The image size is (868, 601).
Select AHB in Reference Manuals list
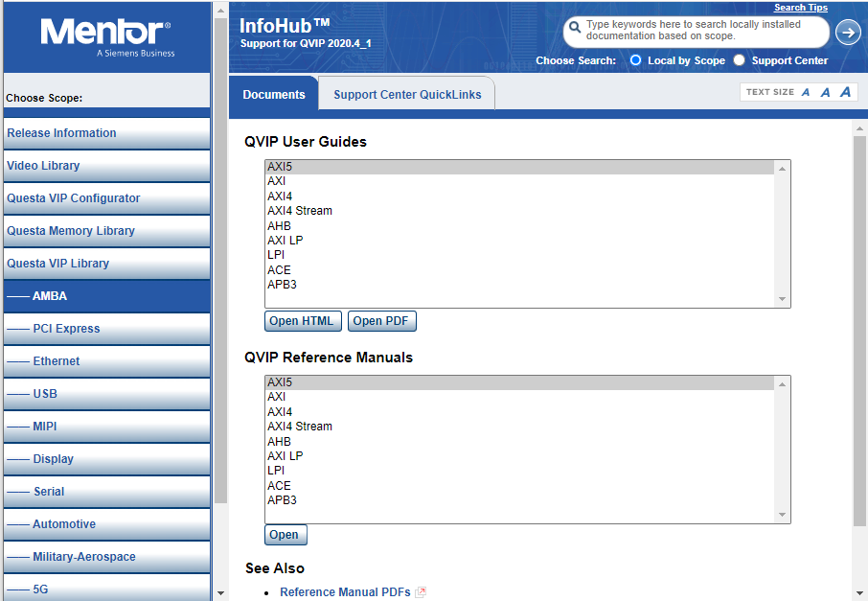[520, 442]
